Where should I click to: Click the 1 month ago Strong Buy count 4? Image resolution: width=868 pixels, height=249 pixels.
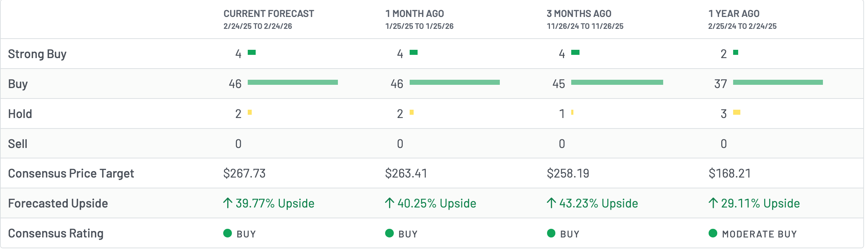click(400, 54)
